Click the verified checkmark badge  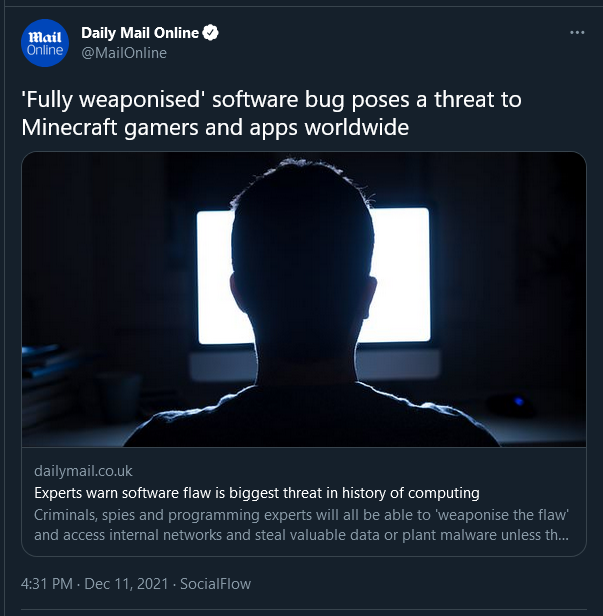211,33
